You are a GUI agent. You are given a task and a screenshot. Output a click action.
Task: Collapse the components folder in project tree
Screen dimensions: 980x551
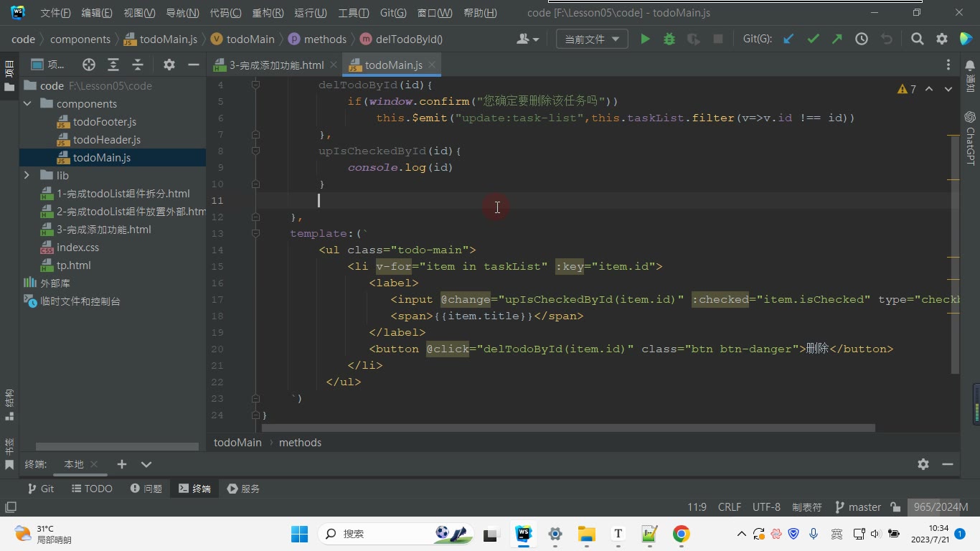coord(27,104)
